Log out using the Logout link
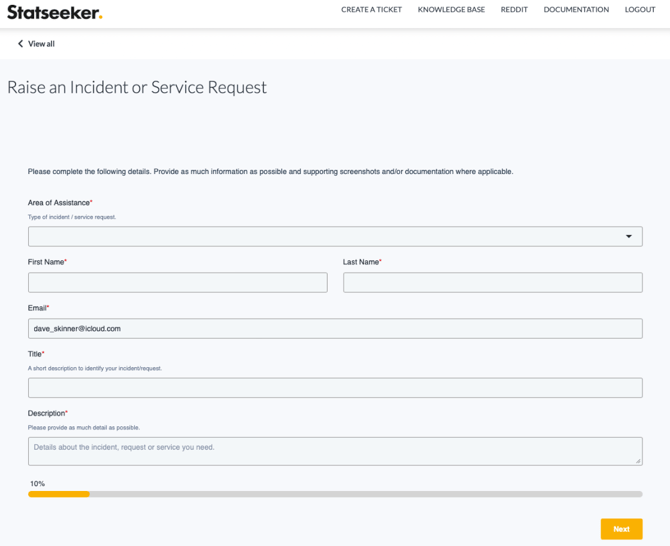 pos(640,10)
